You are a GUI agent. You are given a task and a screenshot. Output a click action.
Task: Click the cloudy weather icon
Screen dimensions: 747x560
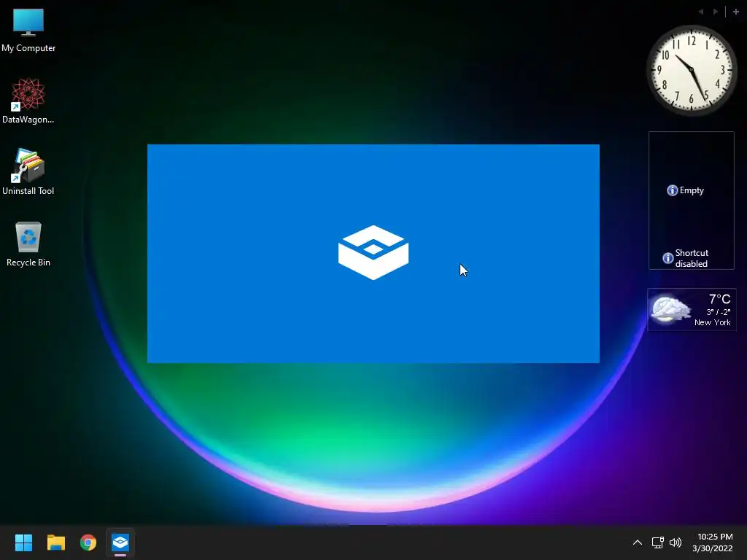(671, 309)
